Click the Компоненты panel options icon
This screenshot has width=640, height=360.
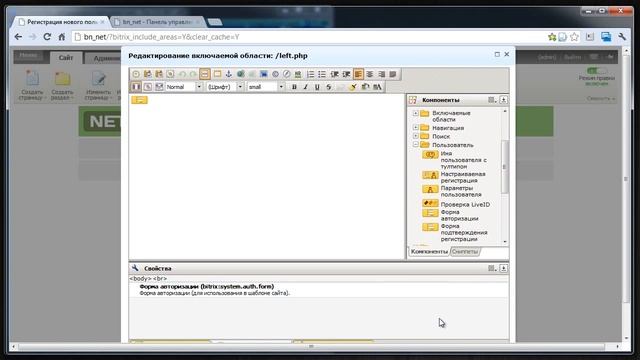click(x=492, y=100)
